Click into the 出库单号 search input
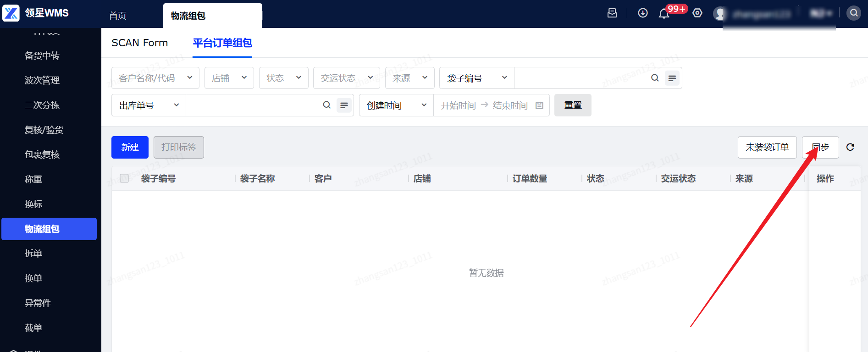Image resolution: width=868 pixels, height=352 pixels. tap(254, 105)
